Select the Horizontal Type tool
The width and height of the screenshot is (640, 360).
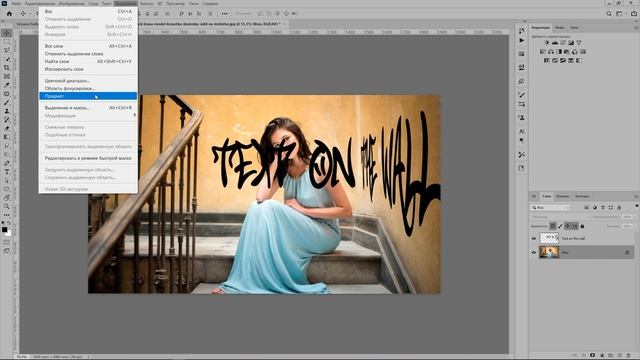click(x=7, y=172)
